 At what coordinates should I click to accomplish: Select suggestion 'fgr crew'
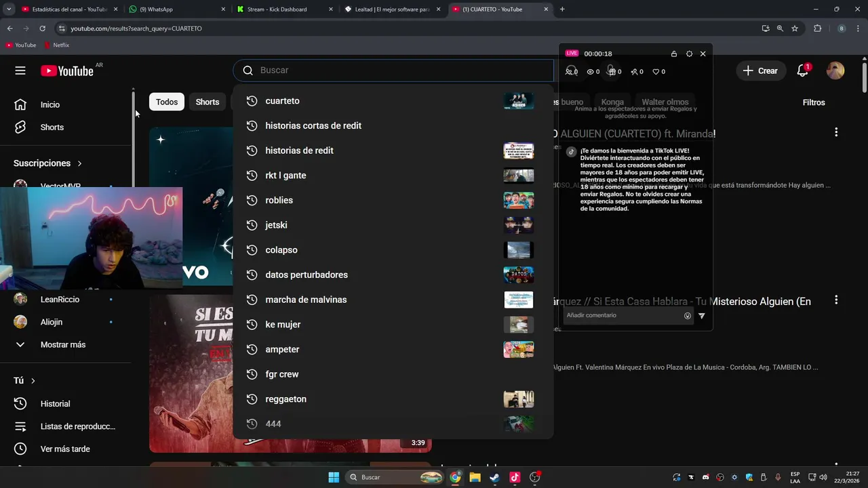coord(393,374)
